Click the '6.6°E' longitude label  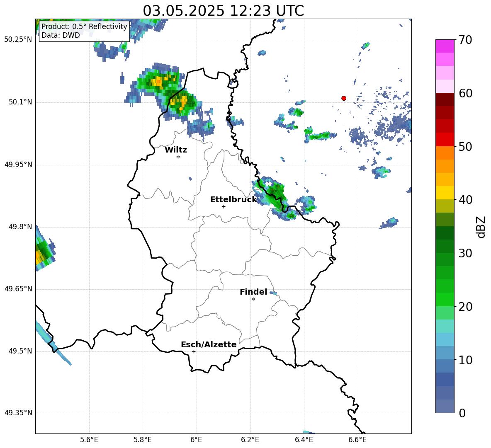coord(357,440)
